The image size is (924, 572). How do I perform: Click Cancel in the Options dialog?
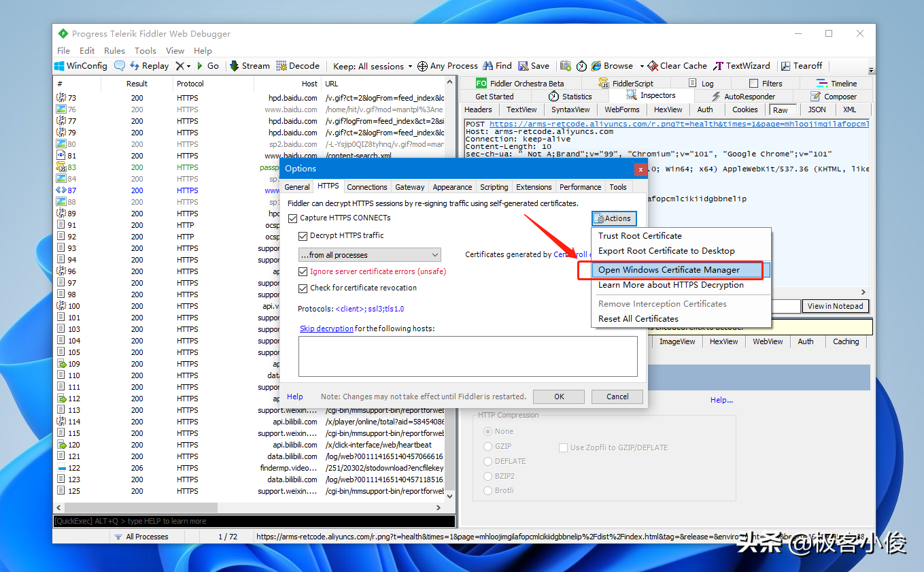pyautogui.click(x=617, y=397)
